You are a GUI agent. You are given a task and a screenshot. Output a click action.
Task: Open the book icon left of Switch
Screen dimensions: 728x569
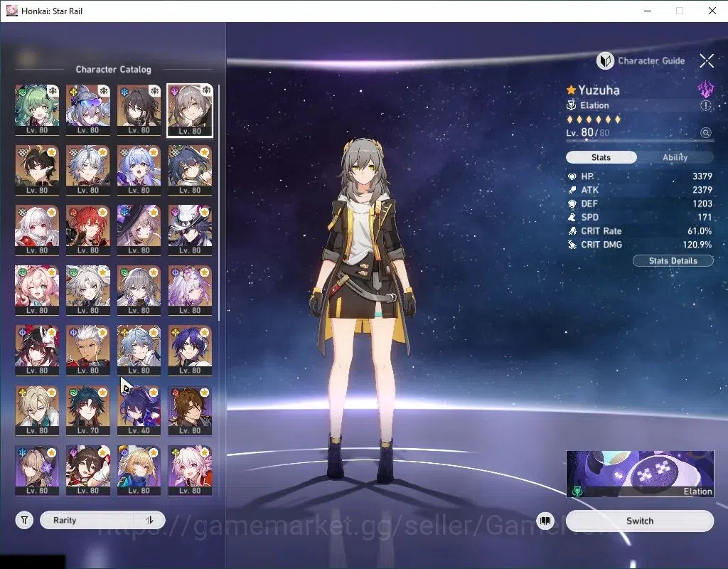[x=545, y=521]
